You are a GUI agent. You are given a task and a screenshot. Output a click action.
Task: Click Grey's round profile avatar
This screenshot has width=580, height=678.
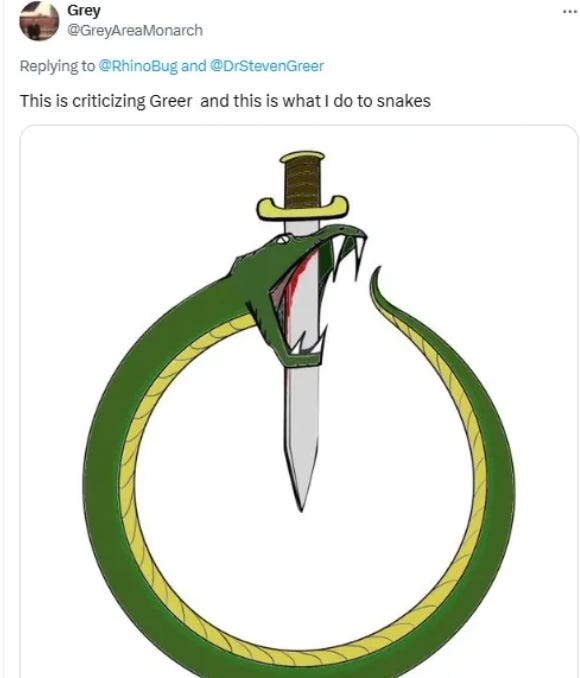tap(39, 21)
